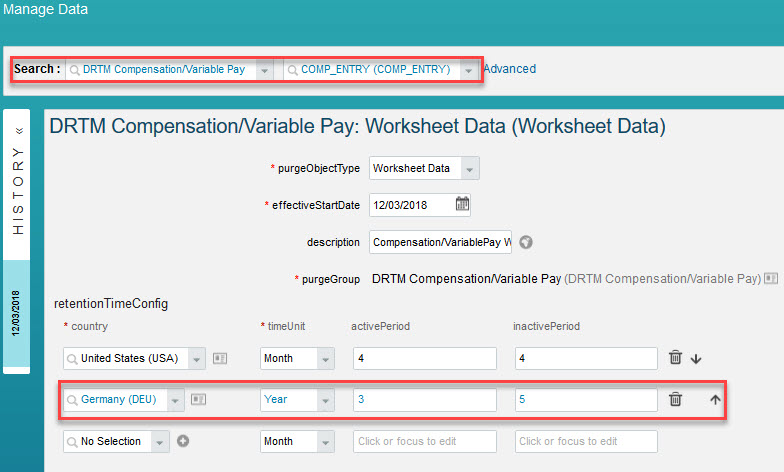
Task: Focus empty activePeriod field in new row
Action: [424, 442]
